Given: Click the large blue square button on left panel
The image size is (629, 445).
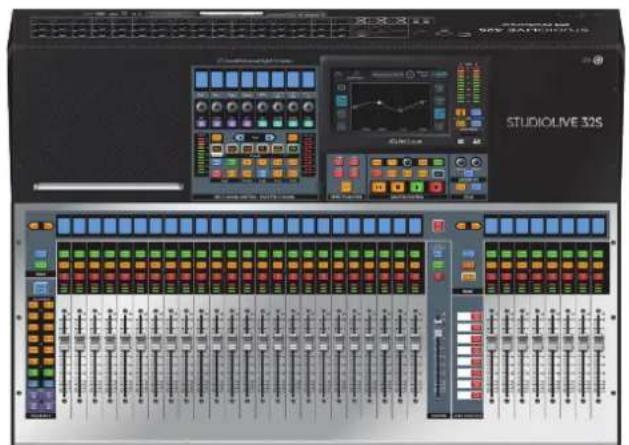Looking at the screenshot, I should coord(40,288).
